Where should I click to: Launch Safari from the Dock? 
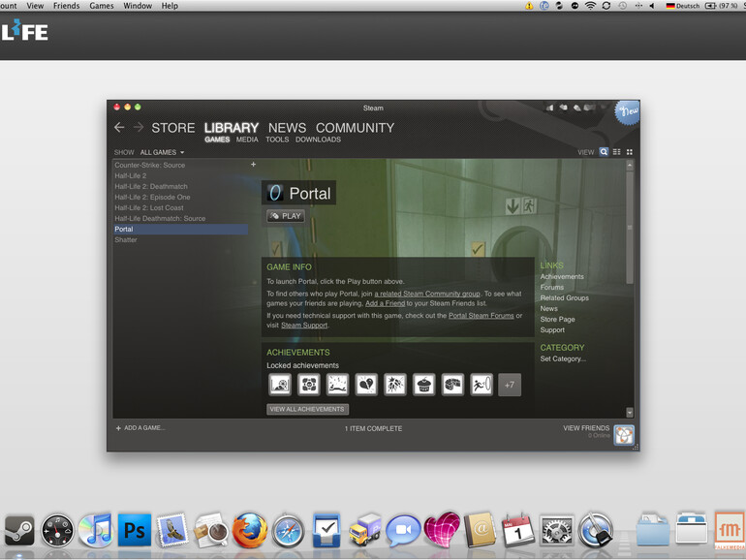pyautogui.click(x=288, y=531)
